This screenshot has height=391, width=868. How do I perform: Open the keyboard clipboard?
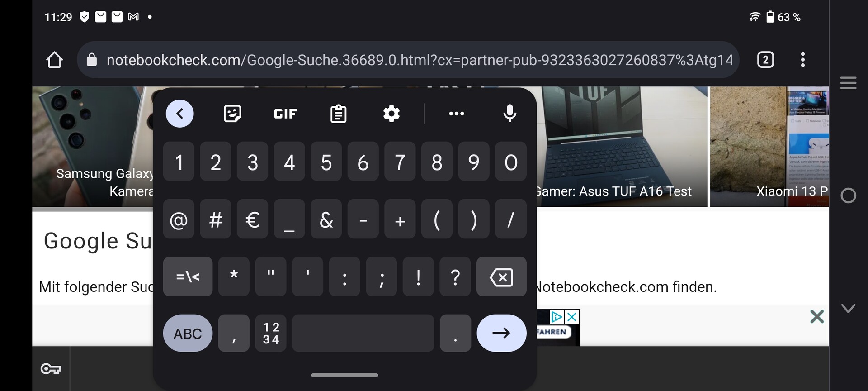click(338, 114)
